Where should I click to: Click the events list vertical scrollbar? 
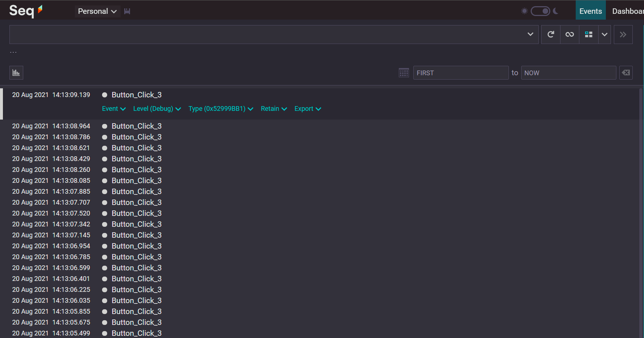(x=641, y=213)
